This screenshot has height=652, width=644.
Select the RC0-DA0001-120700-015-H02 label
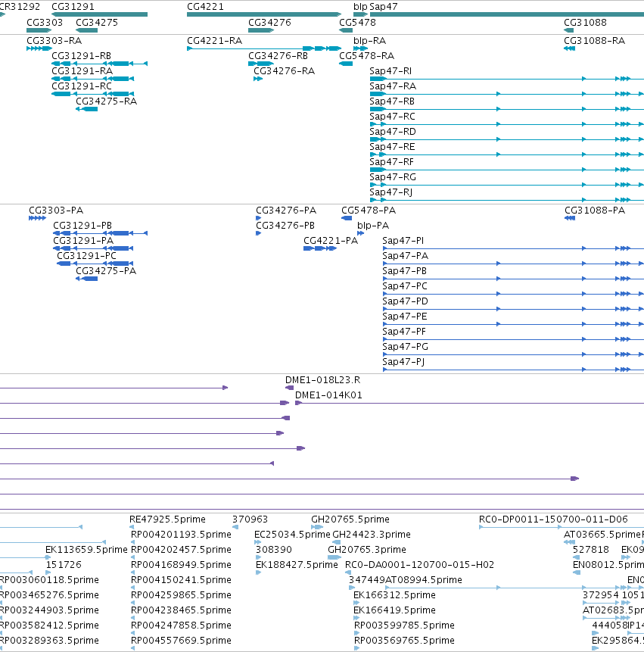pyautogui.click(x=420, y=565)
